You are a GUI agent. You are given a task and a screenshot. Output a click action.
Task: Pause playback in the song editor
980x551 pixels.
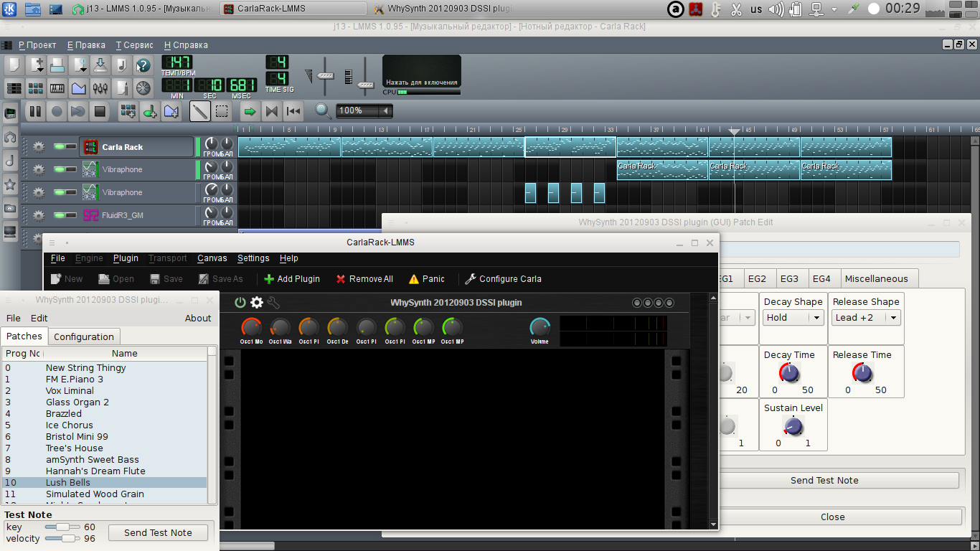[x=34, y=111]
